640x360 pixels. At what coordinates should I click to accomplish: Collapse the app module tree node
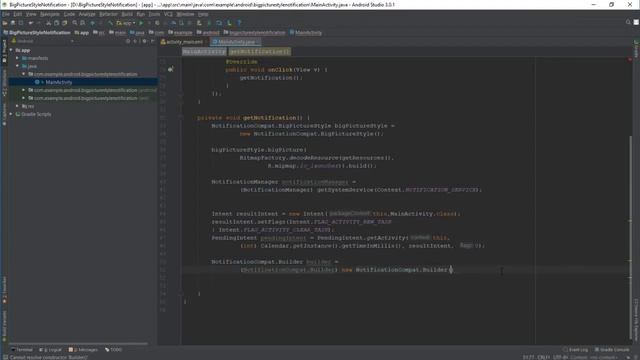pos(11,50)
